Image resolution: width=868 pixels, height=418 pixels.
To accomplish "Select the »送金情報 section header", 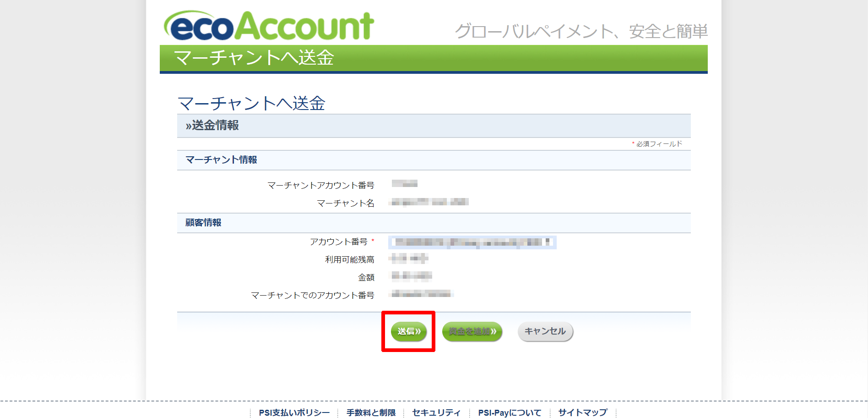I will (434, 126).
